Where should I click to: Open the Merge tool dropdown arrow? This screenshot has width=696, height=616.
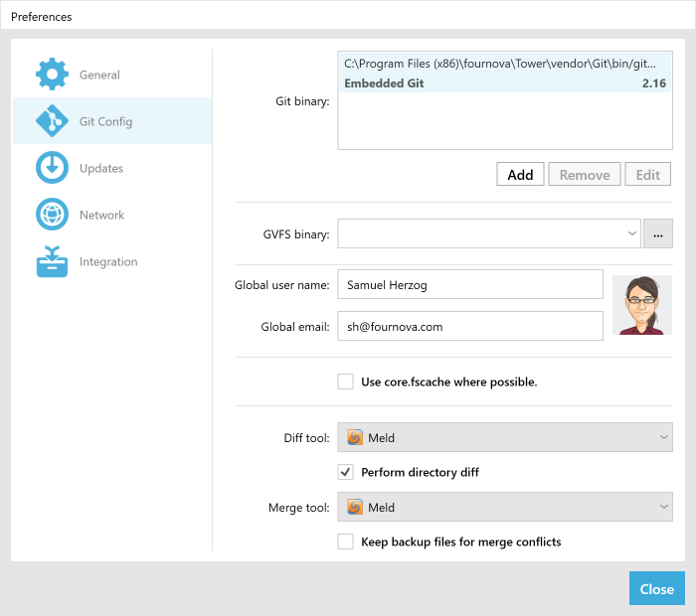663,507
